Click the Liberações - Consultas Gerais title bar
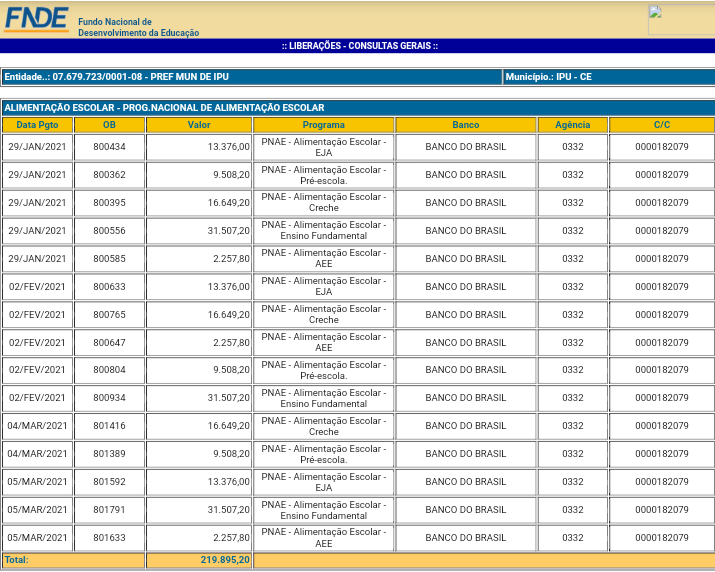Viewport: 715px width, 572px height. click(360, 46)
